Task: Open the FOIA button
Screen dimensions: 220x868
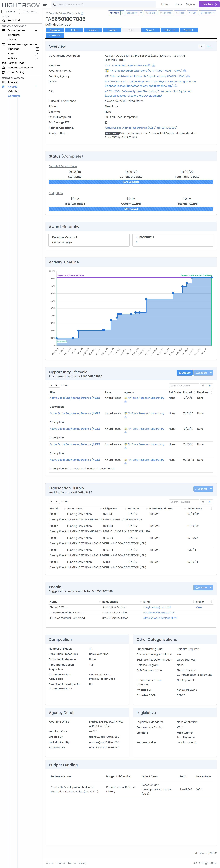Action: 192,13
